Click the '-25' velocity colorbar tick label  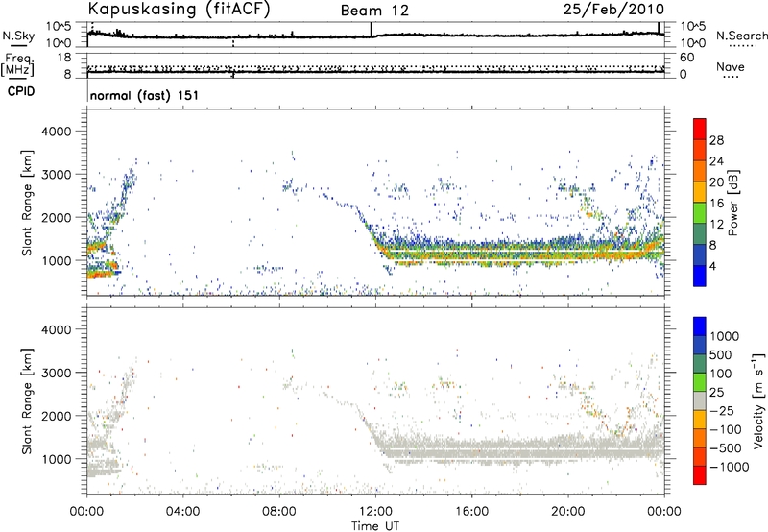click(722, 410)
